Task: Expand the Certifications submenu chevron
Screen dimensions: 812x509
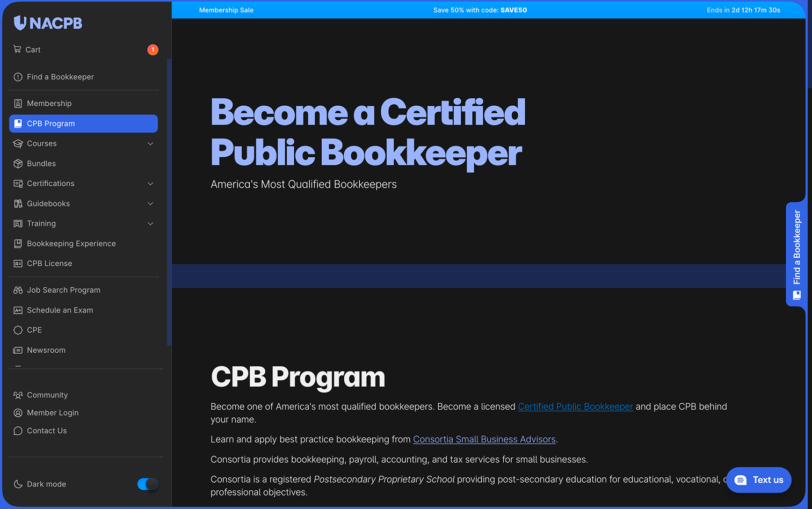Action: (150, 184)
